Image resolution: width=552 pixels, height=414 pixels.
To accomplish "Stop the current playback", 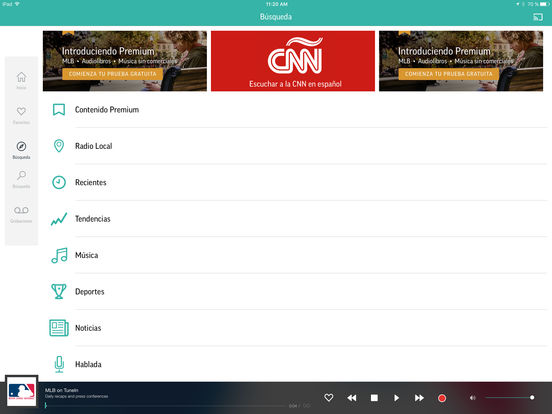I will tap(374, 398).
